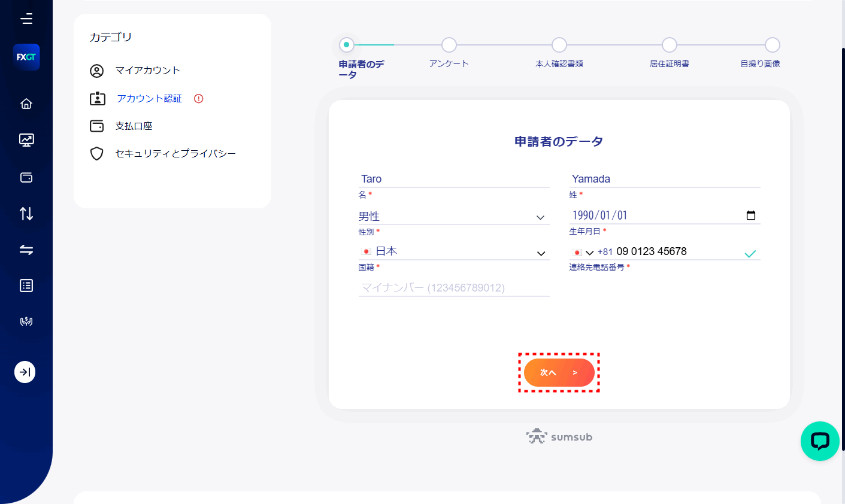
Task: Click the 次へ button
Action: pos(559,373)
